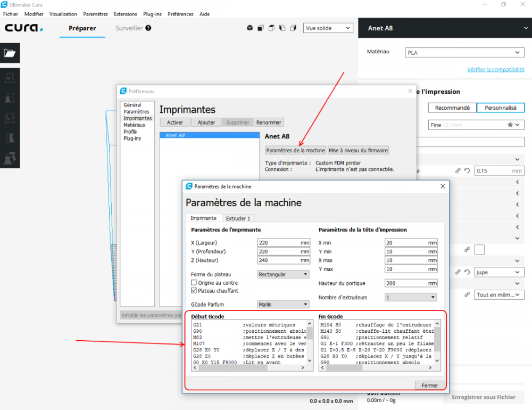Select Matériaux in Préférences sidebar

coord(135,125)
